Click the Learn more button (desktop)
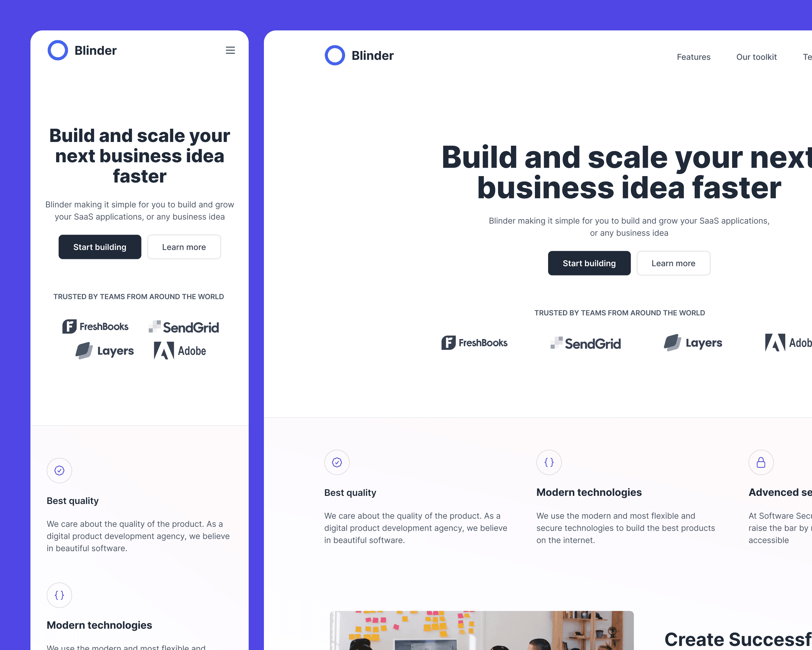 pyautogui.click(x=673, y=263)
